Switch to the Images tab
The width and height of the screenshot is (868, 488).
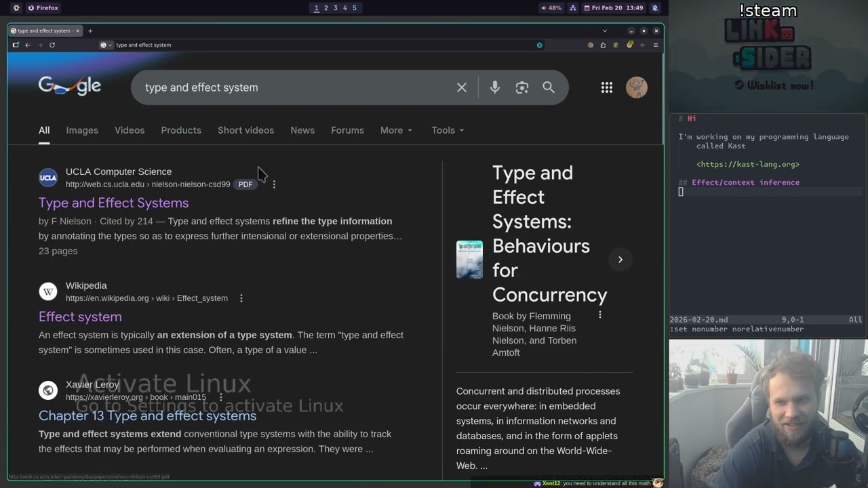click(82, 130)
